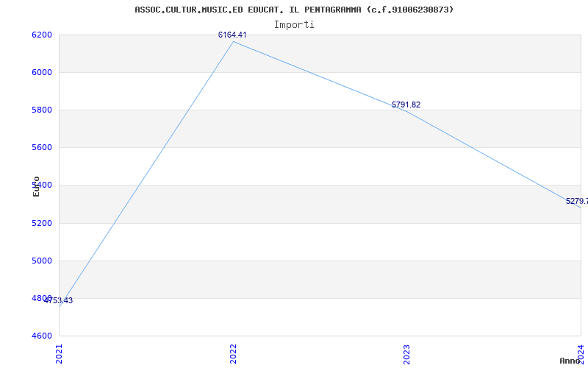Select the 5200 y-axis value
Image resolution: width=588 pixels, height=368 pixels.
42,224
